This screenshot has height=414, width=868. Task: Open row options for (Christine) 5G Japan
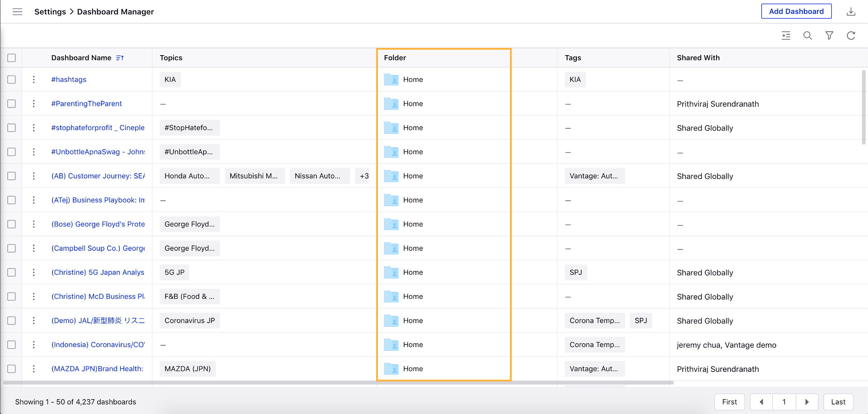point(33,273)
